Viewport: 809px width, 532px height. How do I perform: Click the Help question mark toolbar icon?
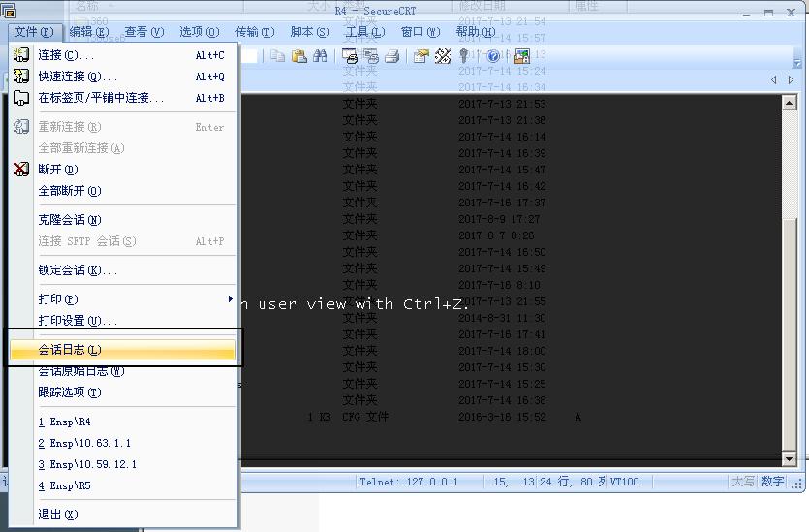point(492,56)
